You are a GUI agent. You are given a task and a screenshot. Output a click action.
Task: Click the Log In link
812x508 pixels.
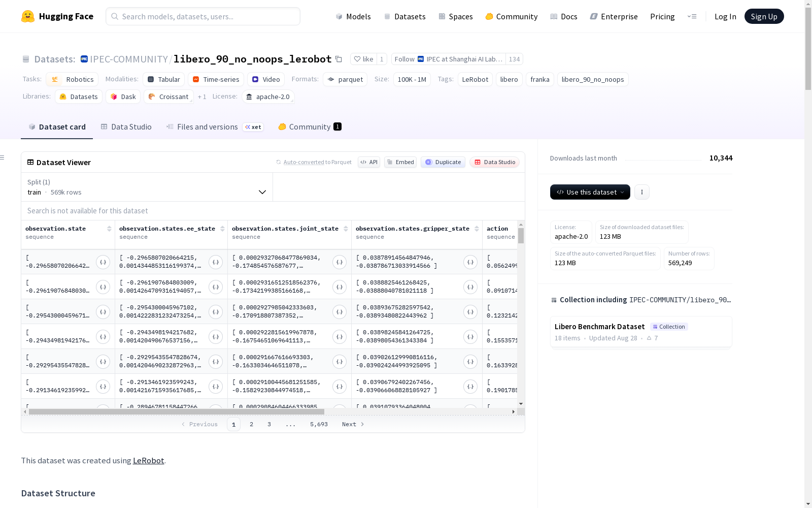(x=725, y=16)
